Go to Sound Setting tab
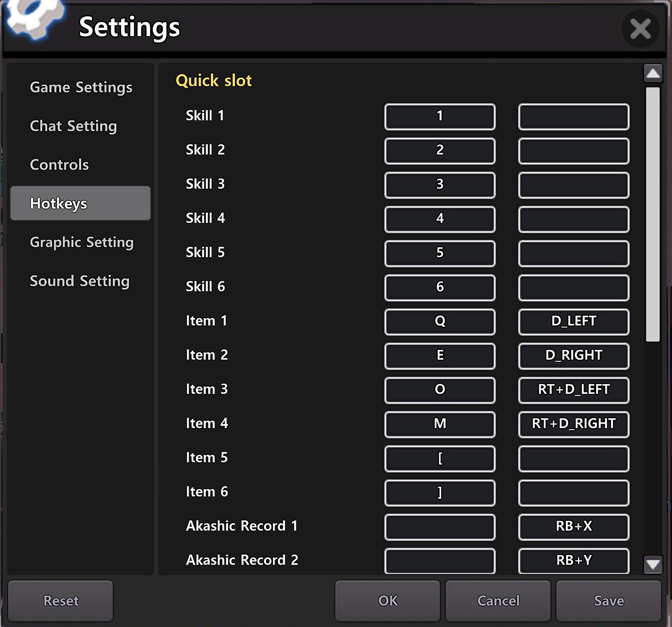The image size is (672, 627). (79, 281)
